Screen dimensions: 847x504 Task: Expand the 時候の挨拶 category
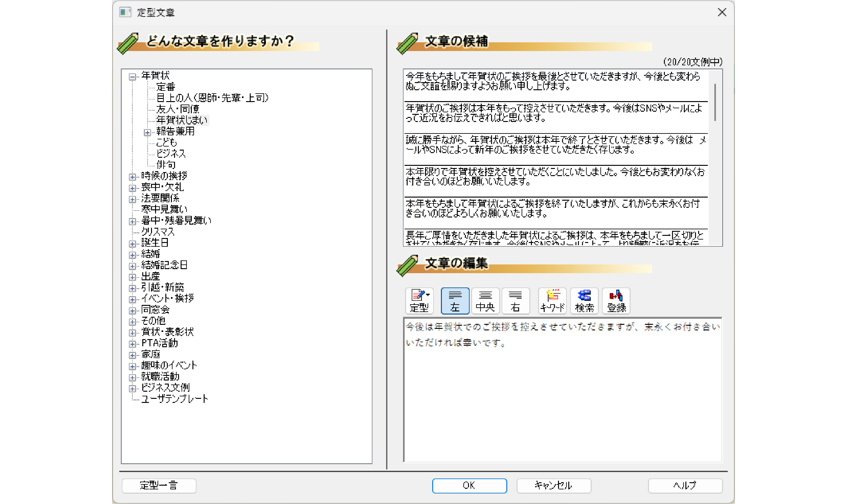pos(133,177)
